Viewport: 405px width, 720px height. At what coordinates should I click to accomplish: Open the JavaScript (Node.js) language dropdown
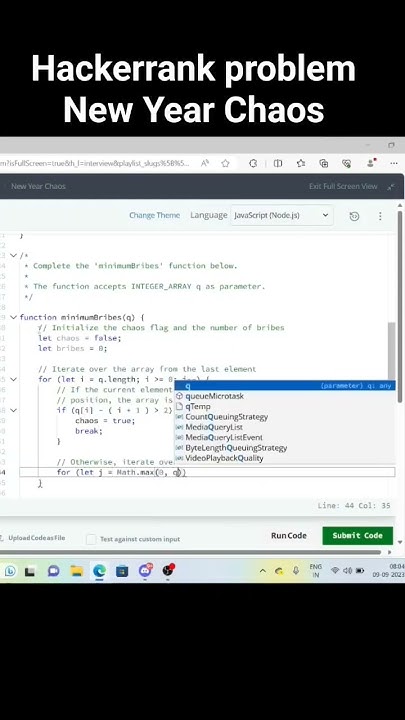tap(281, 215)
